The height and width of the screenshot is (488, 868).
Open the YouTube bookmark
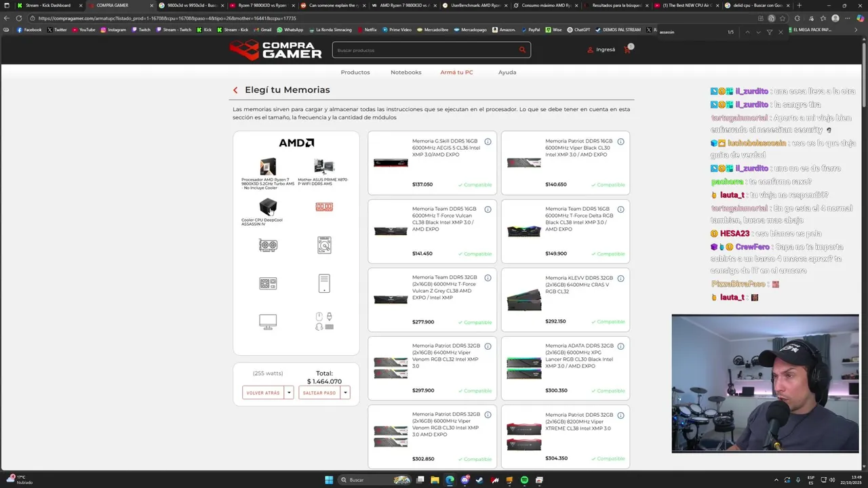pos(83,30)
